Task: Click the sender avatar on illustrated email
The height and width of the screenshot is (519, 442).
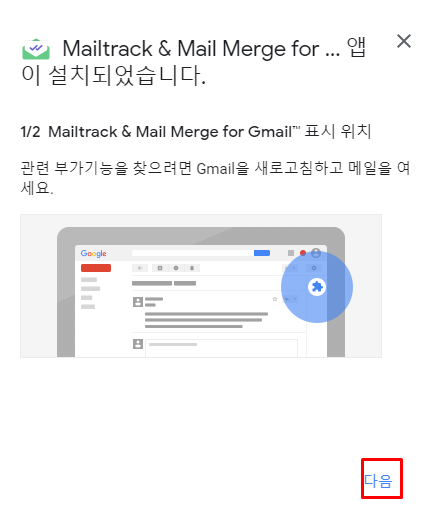Action: [x=138, y=302]
